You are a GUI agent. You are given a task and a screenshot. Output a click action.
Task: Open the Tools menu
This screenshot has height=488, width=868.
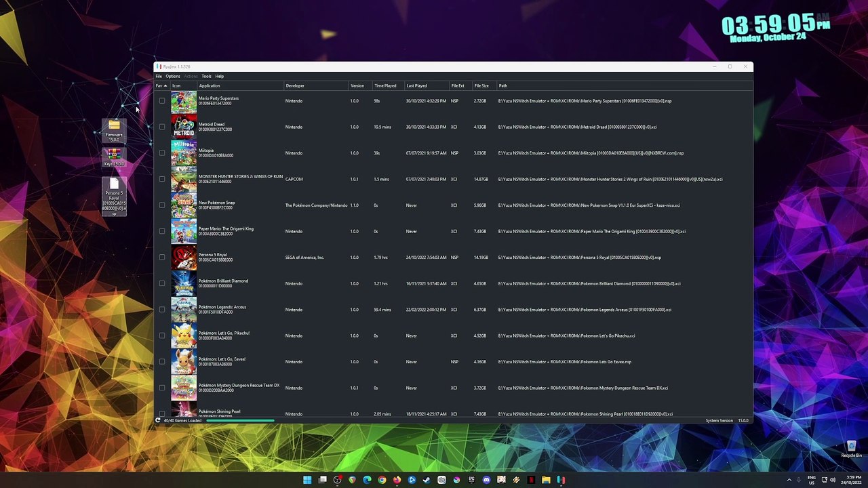coord(206,76)
